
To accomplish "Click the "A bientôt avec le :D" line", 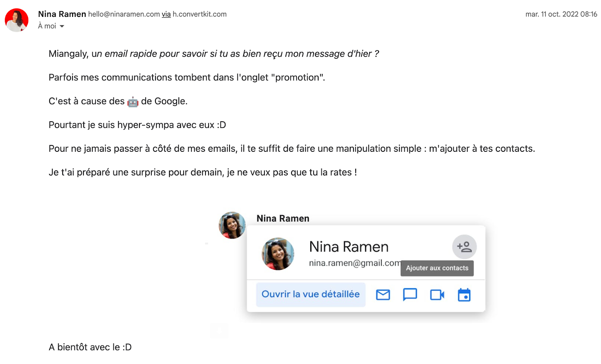I will click(x=90, y=347).
